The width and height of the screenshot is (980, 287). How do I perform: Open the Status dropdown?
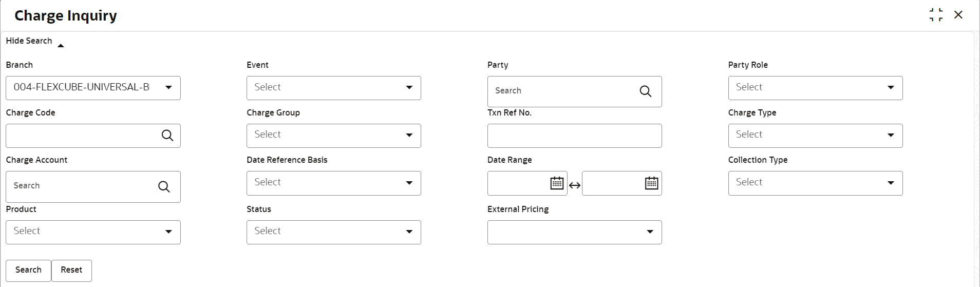point(334,232)
